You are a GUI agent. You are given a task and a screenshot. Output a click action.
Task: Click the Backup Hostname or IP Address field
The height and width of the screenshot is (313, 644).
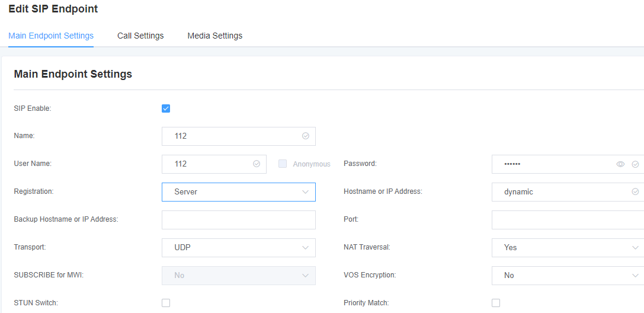pos(239,220)
